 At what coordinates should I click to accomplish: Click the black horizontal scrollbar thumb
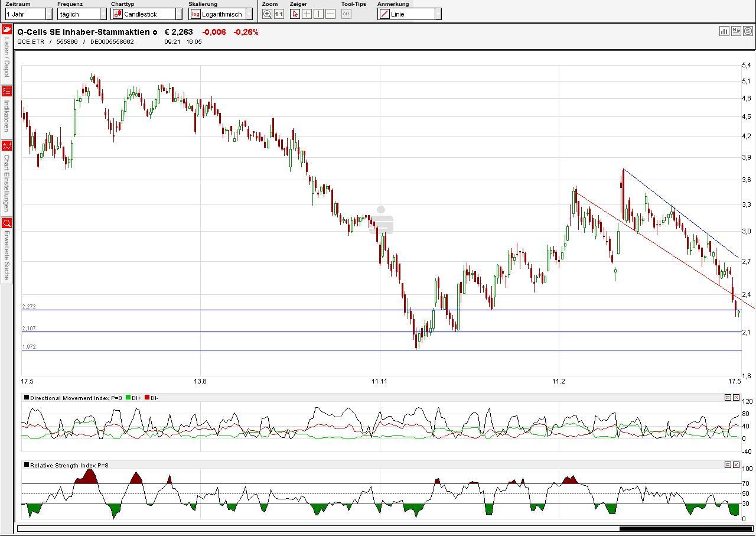[685, 528]
